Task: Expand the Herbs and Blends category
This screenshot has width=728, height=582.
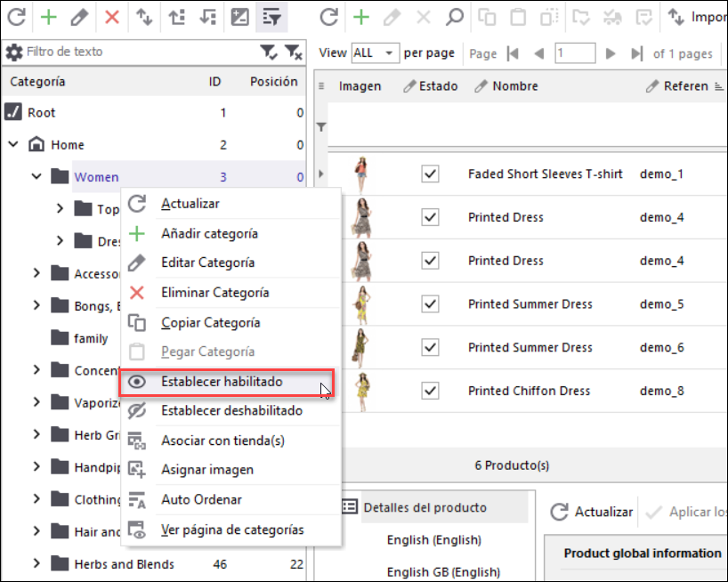Action: (x=36, y=563)
